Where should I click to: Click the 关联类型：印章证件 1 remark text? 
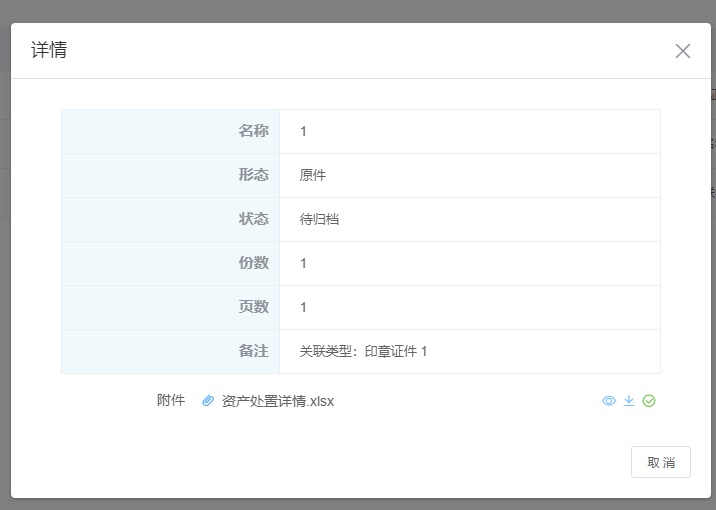pyautogui.click(x=363, y=351)
